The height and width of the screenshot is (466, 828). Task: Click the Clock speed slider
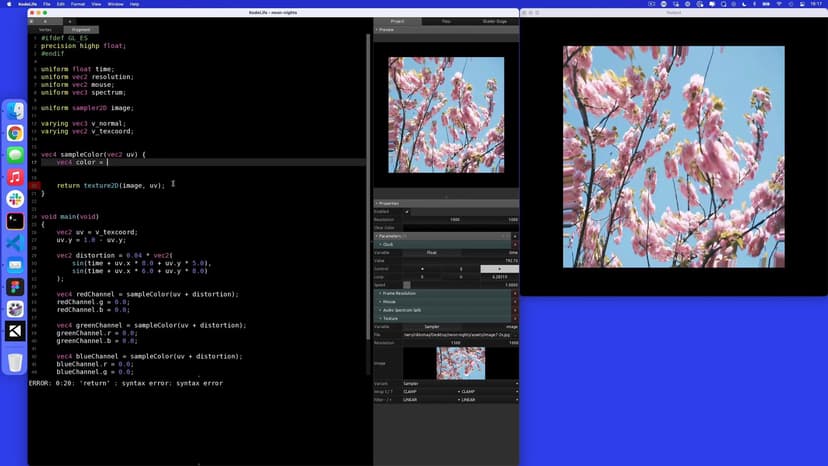(407, 285)
